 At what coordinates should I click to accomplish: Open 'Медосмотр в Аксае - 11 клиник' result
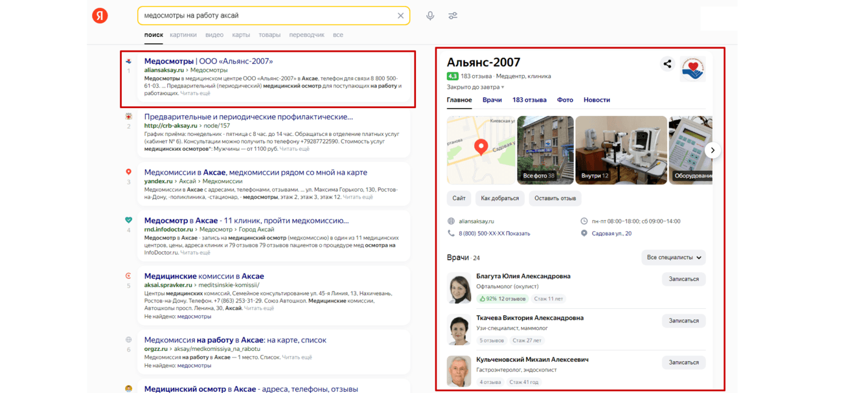pos(247,221)
